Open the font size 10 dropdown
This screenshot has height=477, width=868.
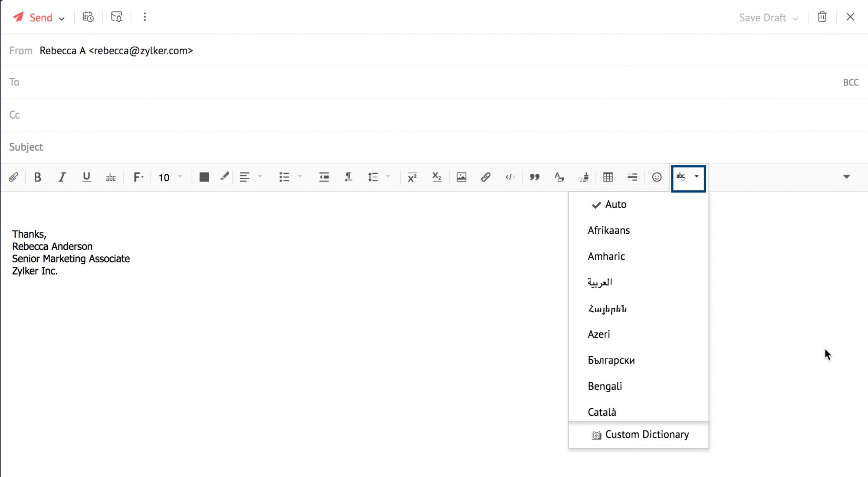(x=170, y=177)
